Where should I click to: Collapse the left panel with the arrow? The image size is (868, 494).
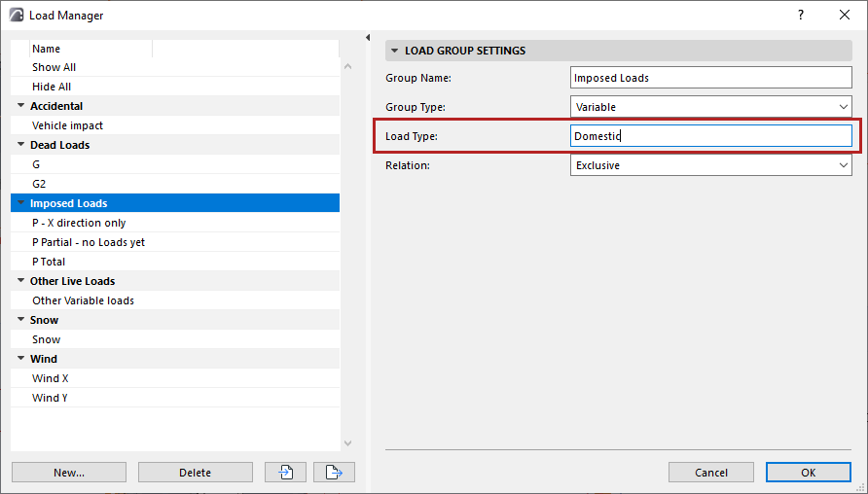[368, 38]
